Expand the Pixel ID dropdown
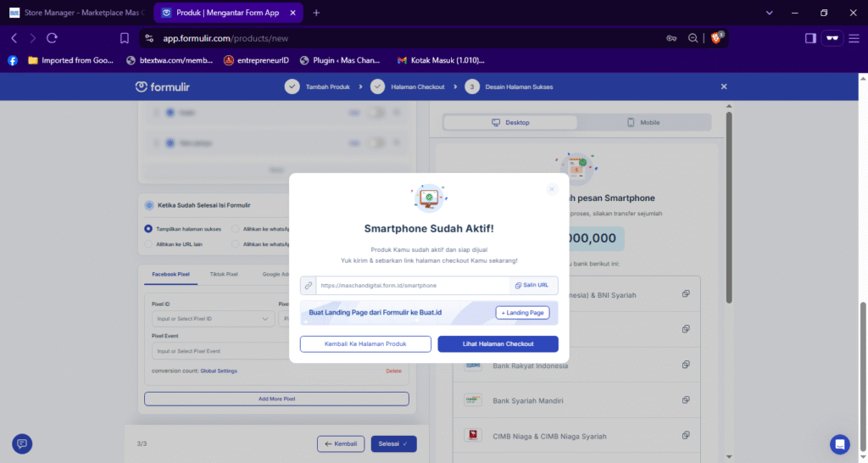The image size is (868, 463). [213, 319]
